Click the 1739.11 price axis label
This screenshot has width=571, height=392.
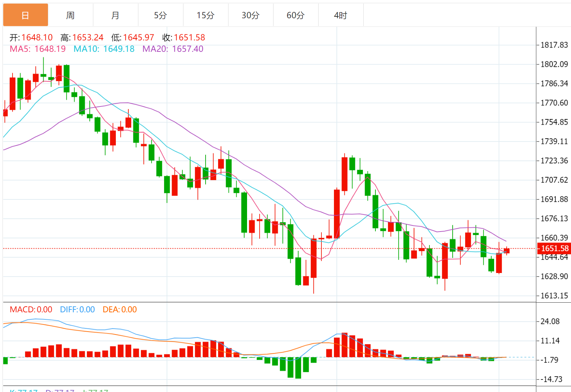pos(554,142)
